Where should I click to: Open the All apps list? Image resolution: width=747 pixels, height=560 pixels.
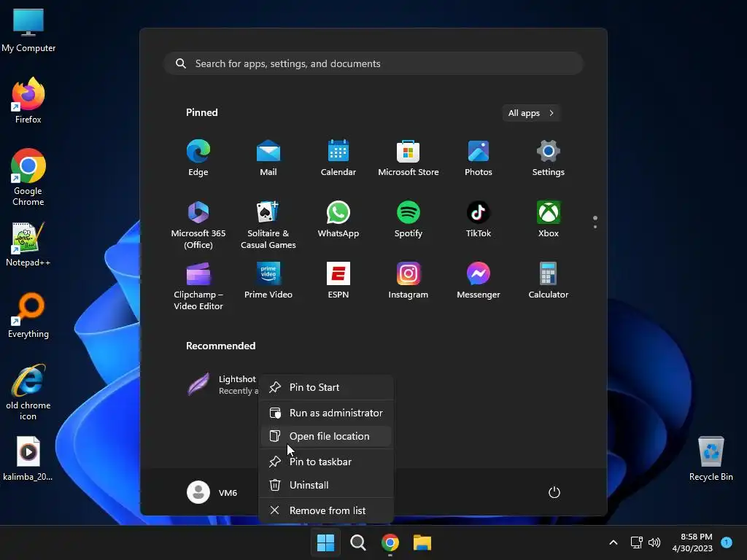[531, 113]
